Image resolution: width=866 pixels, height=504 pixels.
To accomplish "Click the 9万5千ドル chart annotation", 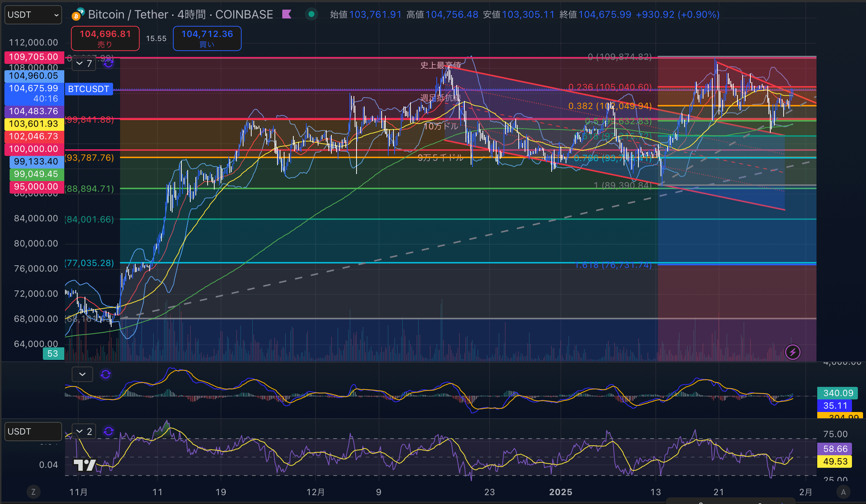I will tap(440, 158).
